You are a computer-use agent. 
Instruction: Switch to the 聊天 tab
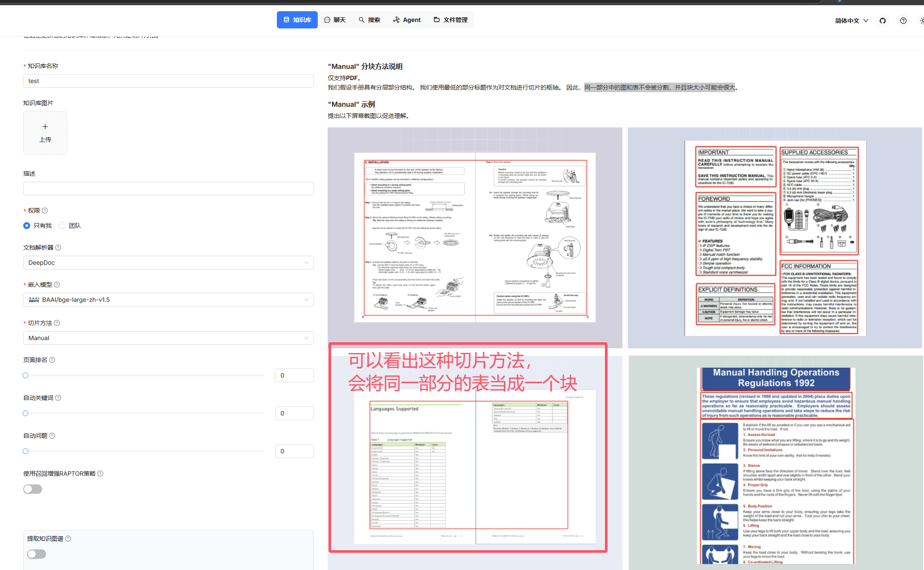[x=335, y=19]
